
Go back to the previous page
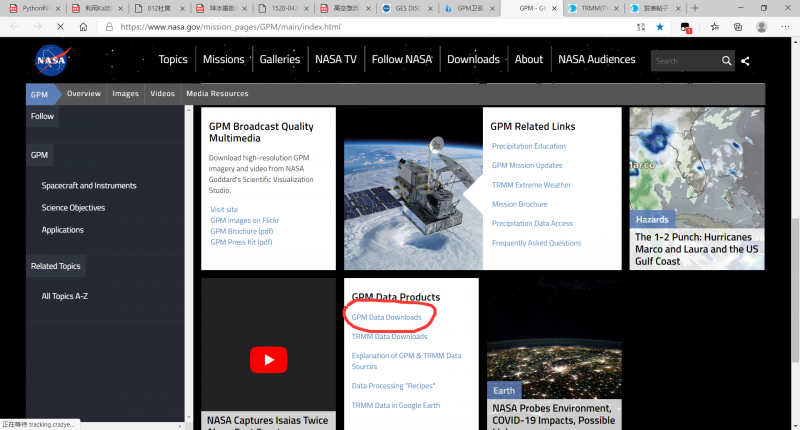click(x=13, y=28)
